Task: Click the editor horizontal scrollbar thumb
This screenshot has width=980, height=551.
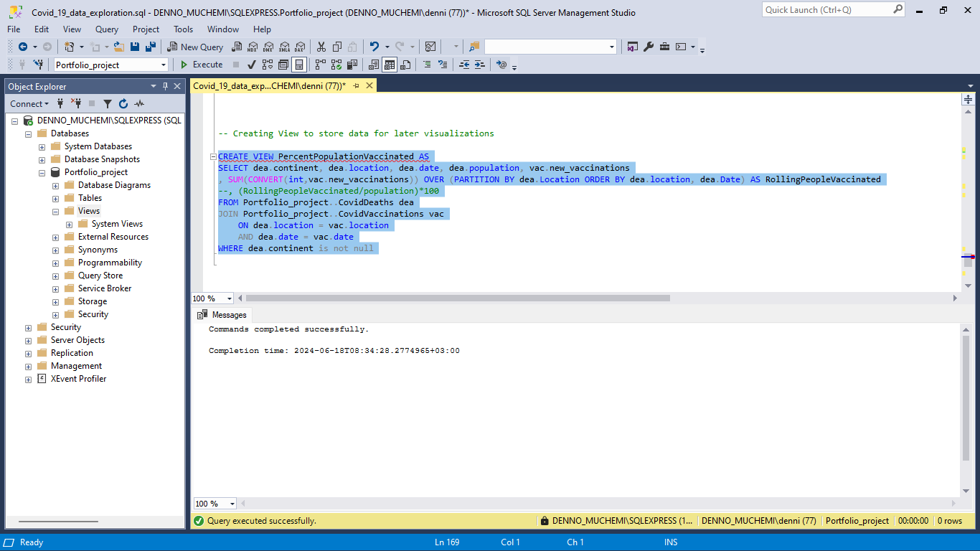Action: coord(457,298)
